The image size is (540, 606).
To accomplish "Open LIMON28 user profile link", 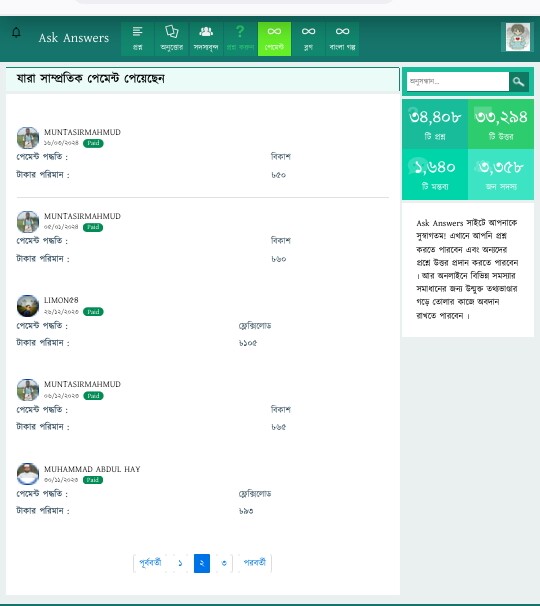I will [x=61, y=300].
